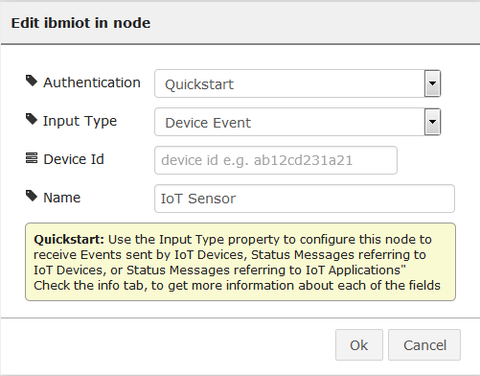
Task: Click the Input Type field label
Action: click(80, 121)
